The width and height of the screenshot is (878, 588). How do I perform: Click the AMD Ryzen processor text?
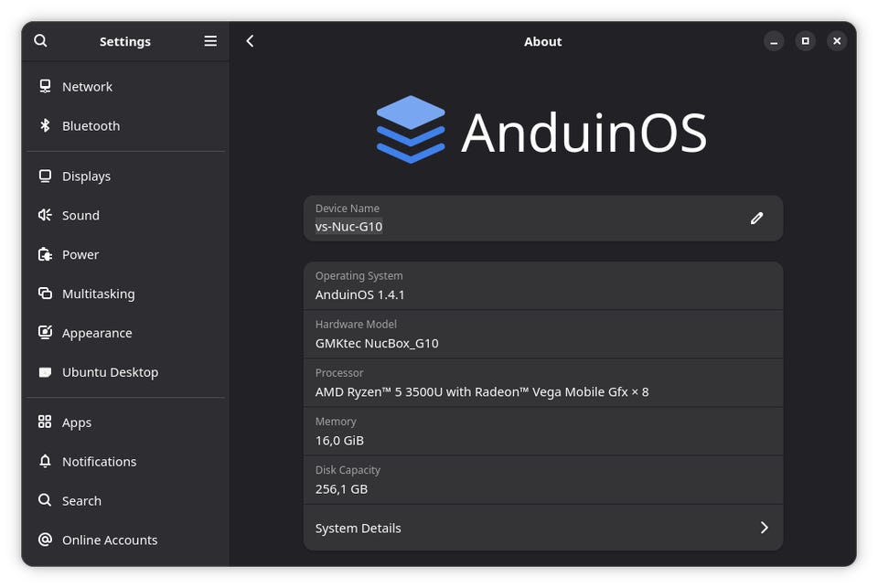pyautogui.click(x=482, y=392)
